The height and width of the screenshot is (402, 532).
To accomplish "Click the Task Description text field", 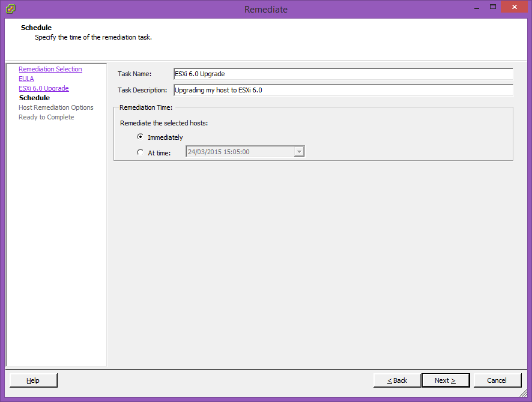I will click(343, 90).
